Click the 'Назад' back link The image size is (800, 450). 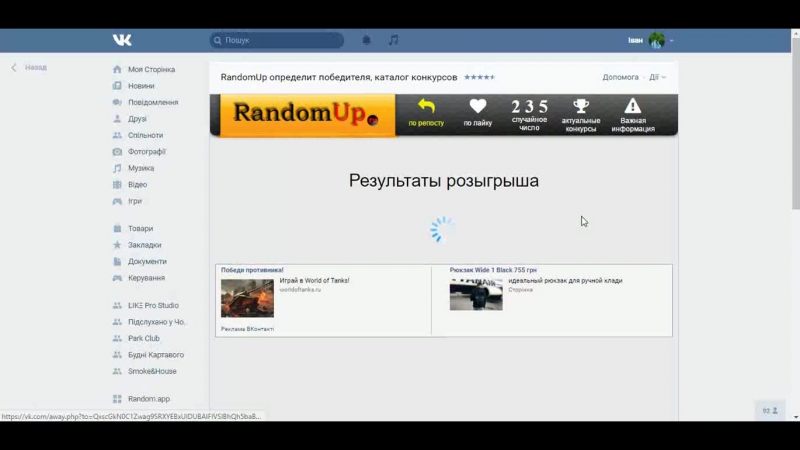30,68
